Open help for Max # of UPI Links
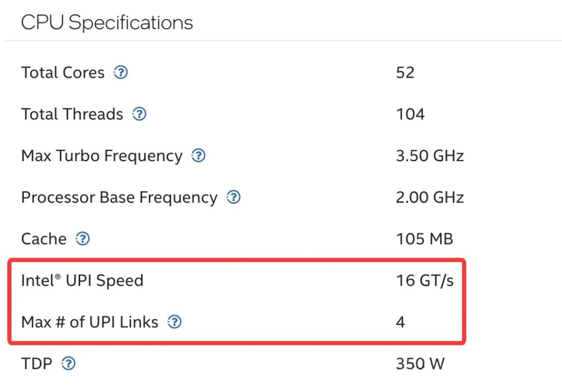Screen dimensions: 562x392 [175, 322]
